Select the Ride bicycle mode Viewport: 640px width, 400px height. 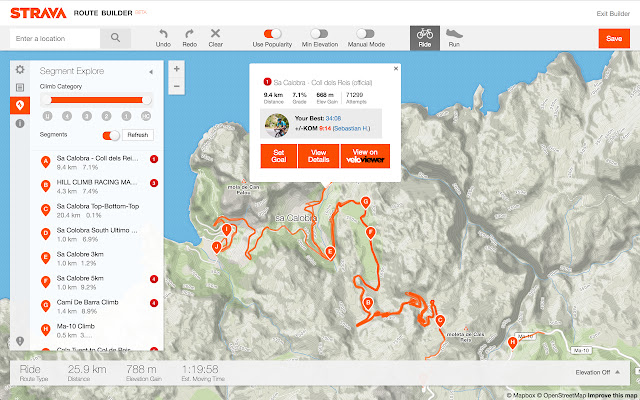pyautogui.click(x=424, y=38)
